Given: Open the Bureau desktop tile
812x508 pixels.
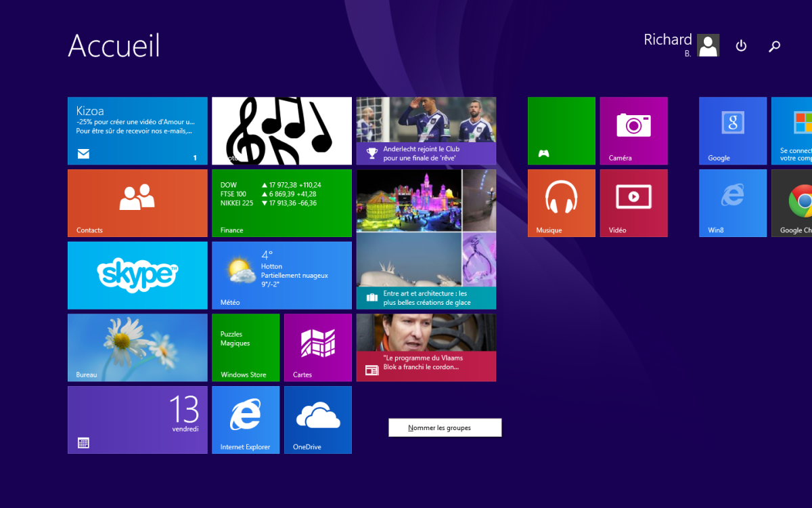Looking at the screenshot, I should tap(137, 347).
